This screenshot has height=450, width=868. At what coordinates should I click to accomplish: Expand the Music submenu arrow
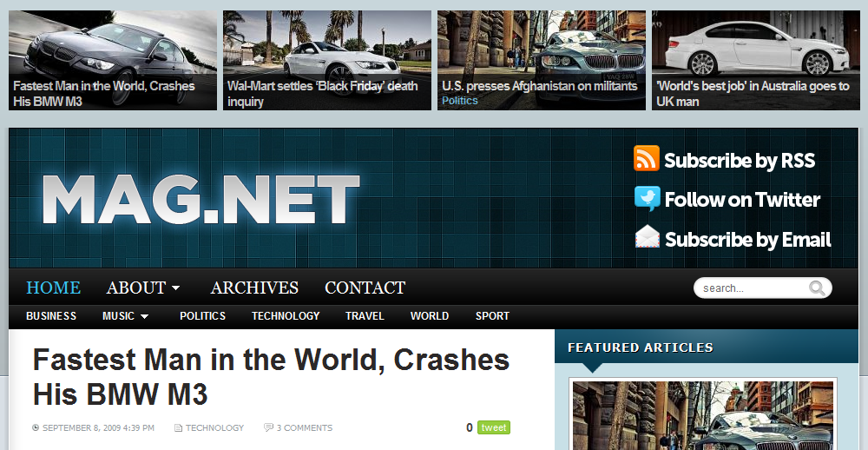pos(144,316)
